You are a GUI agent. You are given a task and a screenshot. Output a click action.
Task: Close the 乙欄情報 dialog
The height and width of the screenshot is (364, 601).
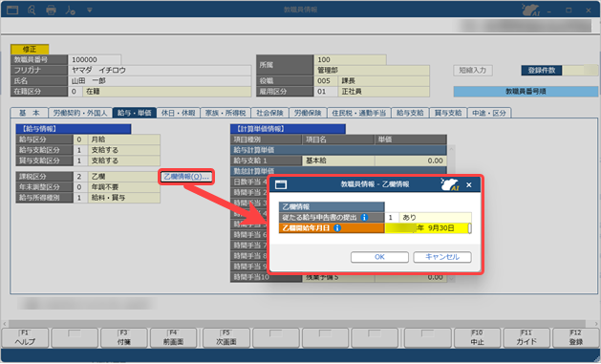click(469, 185)
